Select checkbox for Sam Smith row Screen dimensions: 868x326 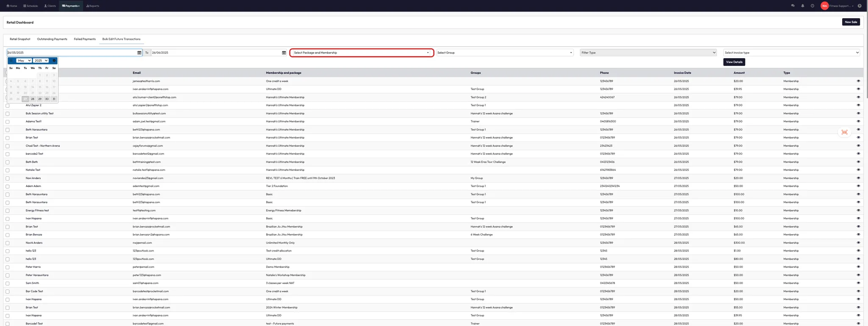pos(8,283)
